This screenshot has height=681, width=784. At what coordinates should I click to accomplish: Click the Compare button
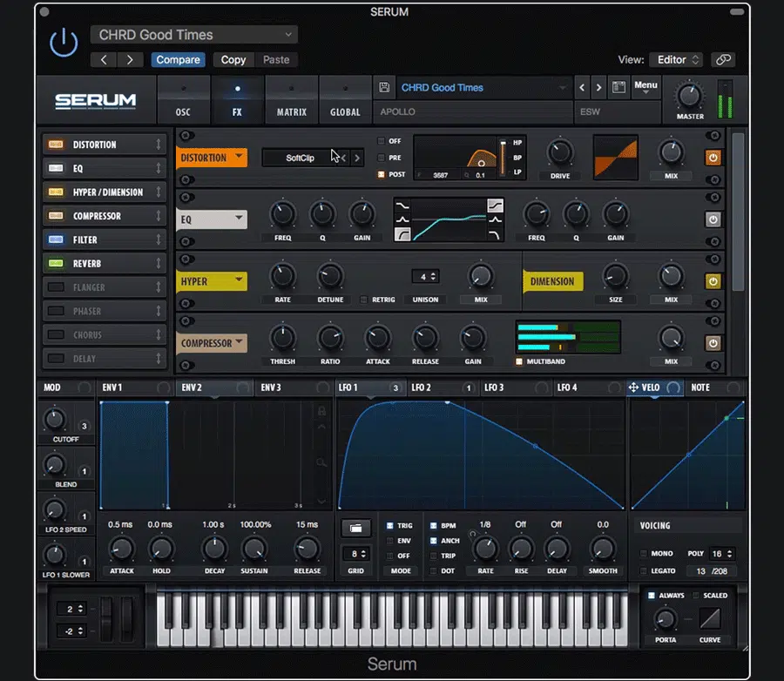pyautogui.click(x=178, y=59)
